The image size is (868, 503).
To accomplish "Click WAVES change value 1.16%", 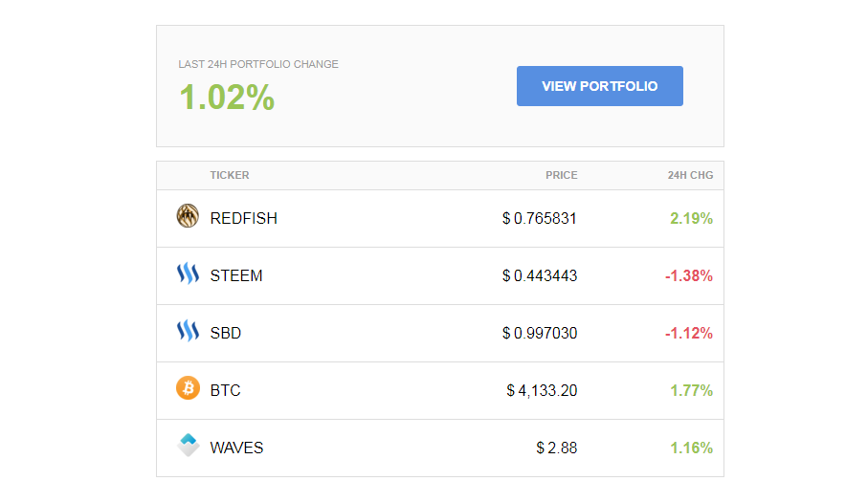I will 691,448.
